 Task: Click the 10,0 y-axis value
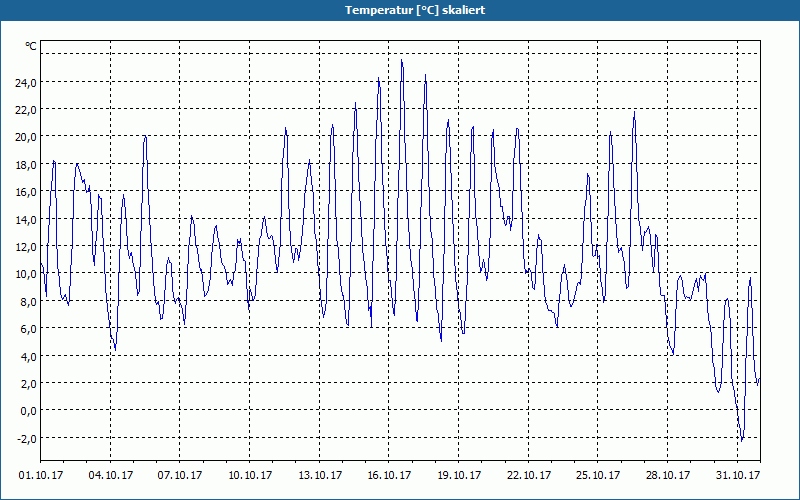coord(26,274)
